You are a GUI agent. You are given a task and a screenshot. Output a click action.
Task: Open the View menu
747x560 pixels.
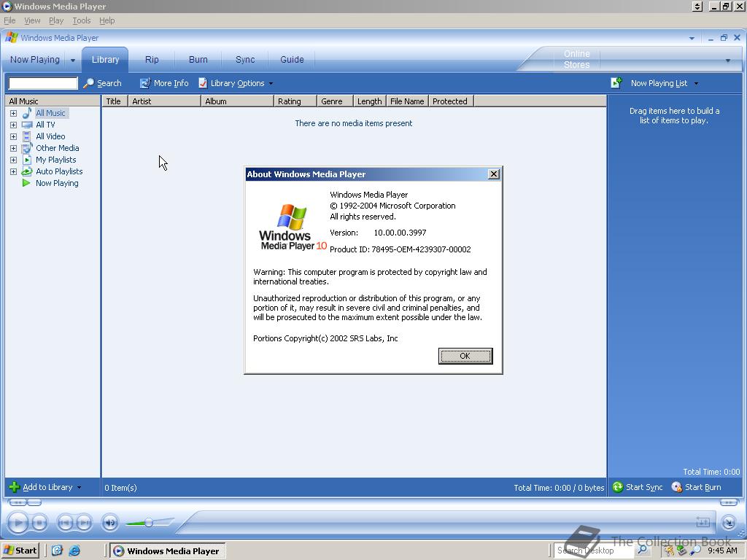[32, 20]
